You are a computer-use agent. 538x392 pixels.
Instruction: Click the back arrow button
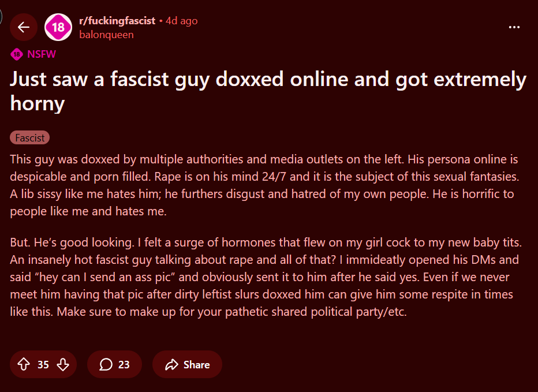tap(24, 27)
